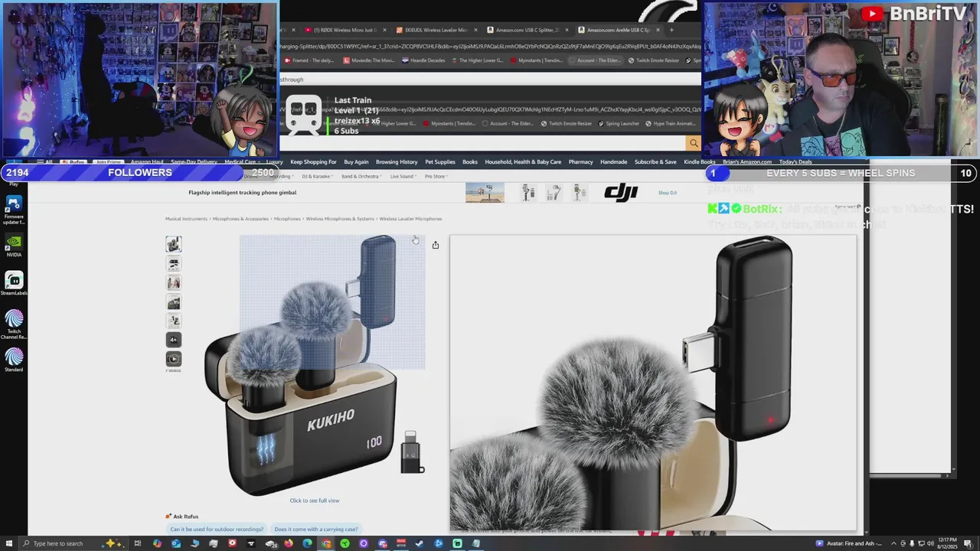This screenshot has width=980, height=551.
Task: Select the third product thumbnail in gallery
Action: pos(174,282)
